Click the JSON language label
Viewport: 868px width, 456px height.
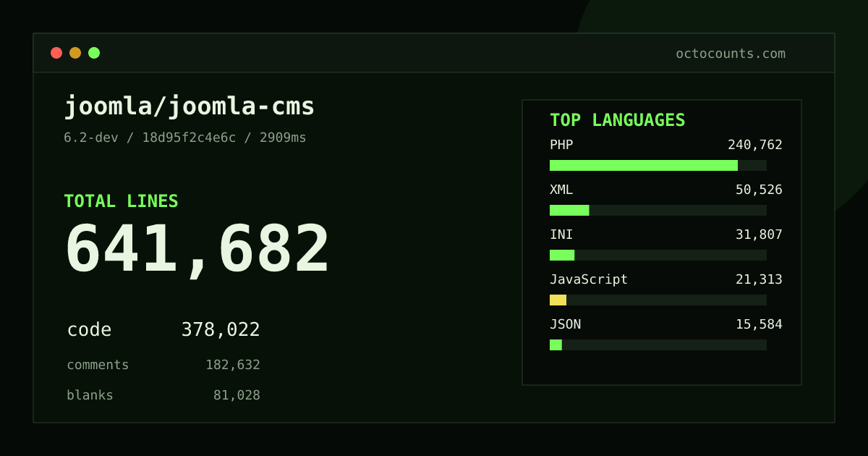pyautogui.click(x=565, y=324)
